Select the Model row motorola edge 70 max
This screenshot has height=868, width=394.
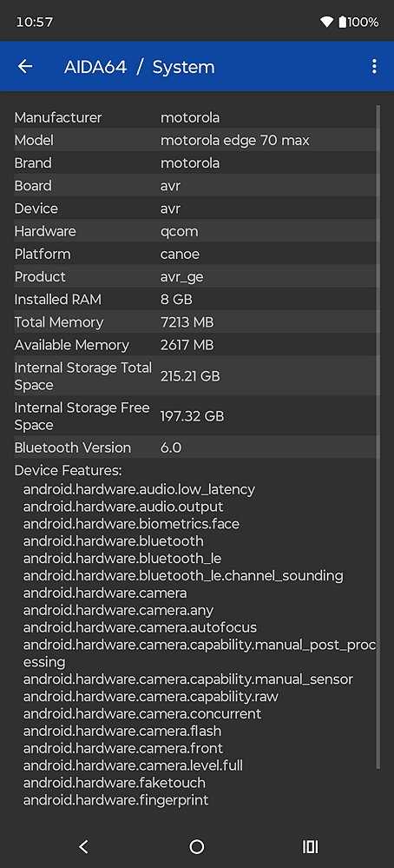click(x=195, y=140)
